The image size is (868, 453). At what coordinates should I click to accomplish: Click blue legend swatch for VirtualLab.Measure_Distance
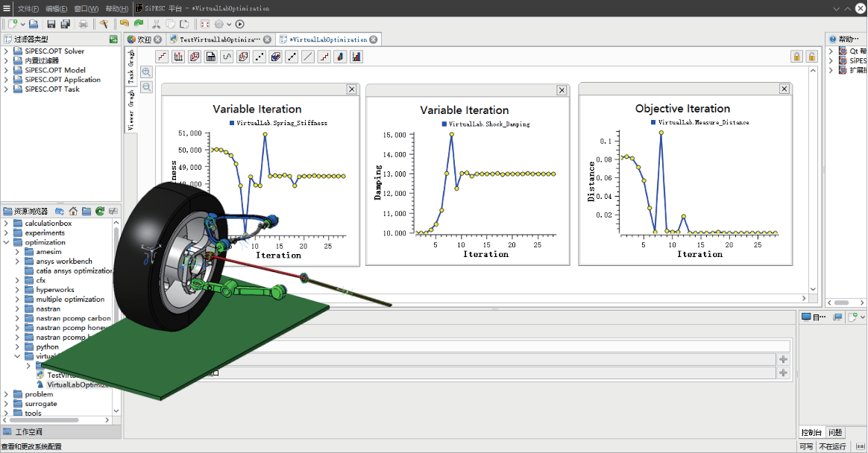653,122
